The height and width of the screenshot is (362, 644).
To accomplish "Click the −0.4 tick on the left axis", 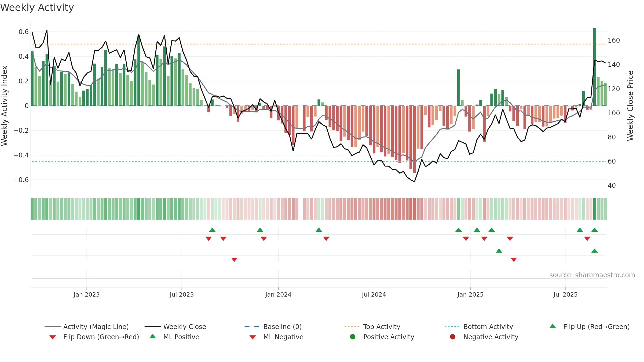I will coord(21,155).
